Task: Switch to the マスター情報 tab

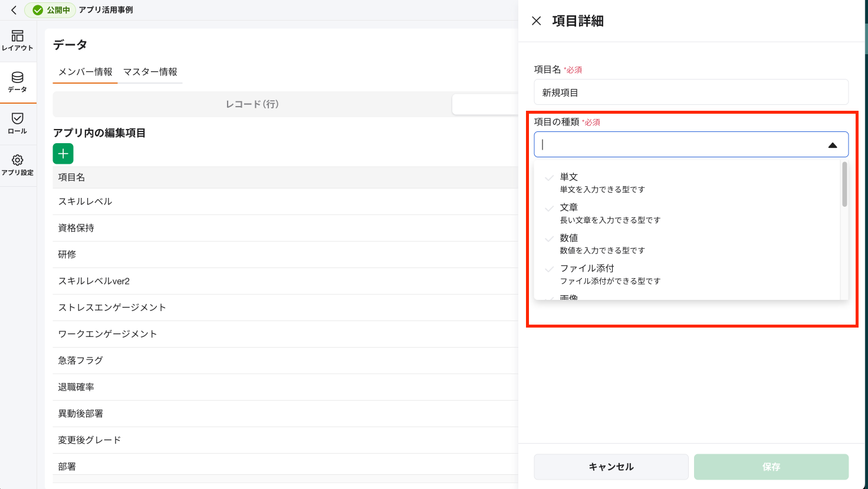Action: [150, 72]
